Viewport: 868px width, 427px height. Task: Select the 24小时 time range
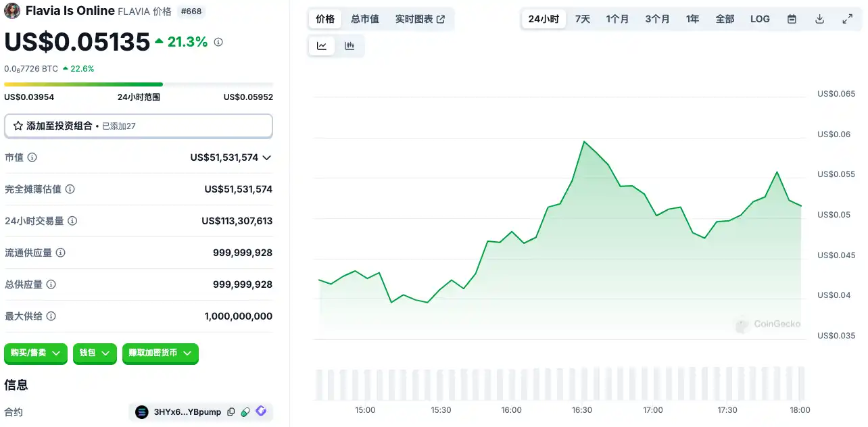pyautogui.click(x=544, y=19)
